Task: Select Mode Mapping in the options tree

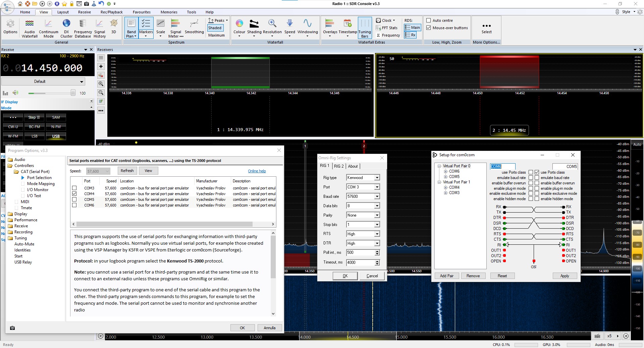Action: [x=41, y=184]
